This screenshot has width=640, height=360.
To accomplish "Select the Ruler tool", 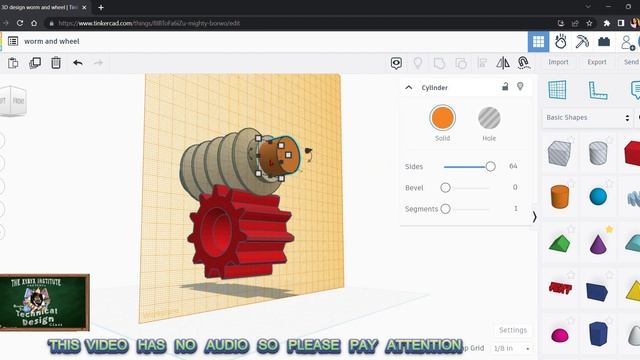I will 598,90.
